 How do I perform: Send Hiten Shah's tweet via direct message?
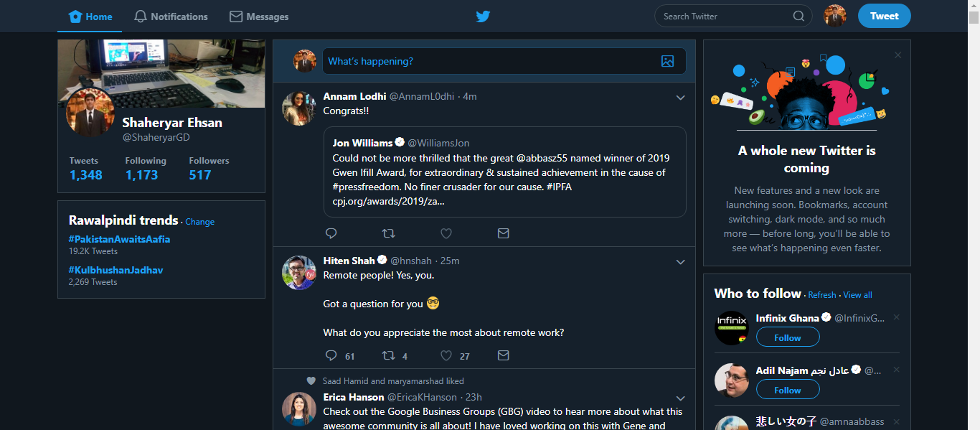tap(504, 355)
